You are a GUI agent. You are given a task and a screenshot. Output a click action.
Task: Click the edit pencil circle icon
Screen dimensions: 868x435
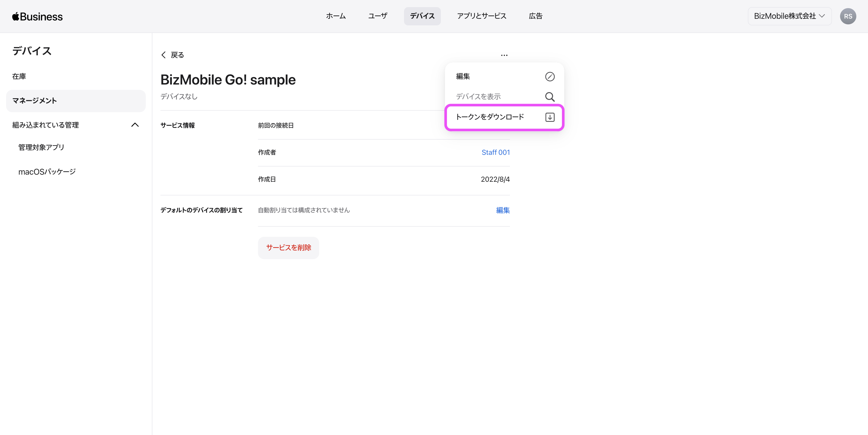550,77
